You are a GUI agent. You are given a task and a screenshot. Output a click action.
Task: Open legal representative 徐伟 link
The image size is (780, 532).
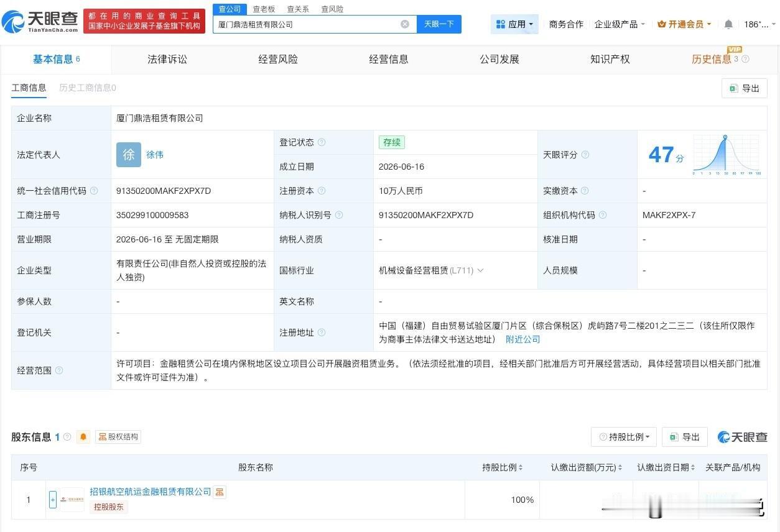click(155, 155)
